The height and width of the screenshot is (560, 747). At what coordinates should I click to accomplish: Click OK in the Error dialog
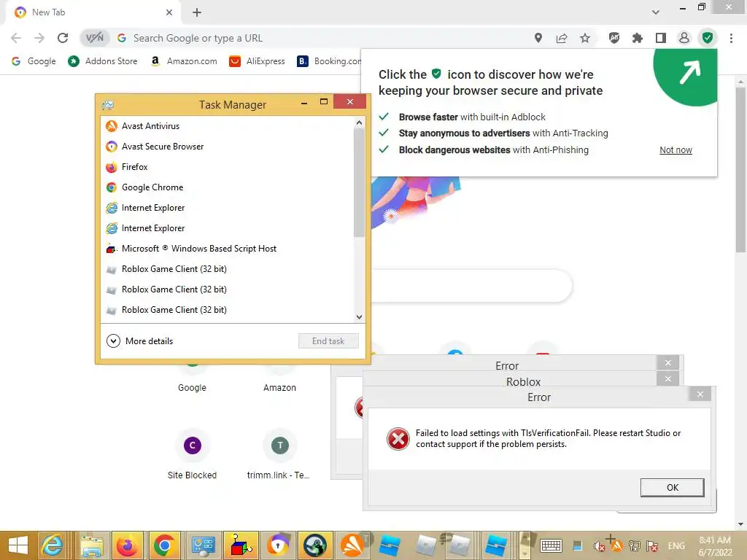click(x=672, y=487)
